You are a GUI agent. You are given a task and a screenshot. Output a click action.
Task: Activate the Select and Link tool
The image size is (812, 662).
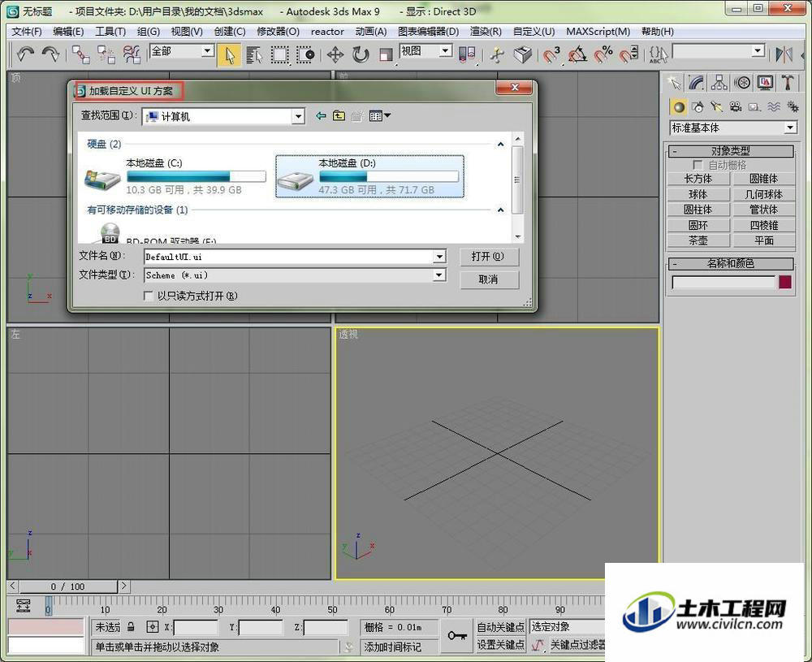click(x=80, y=54)
